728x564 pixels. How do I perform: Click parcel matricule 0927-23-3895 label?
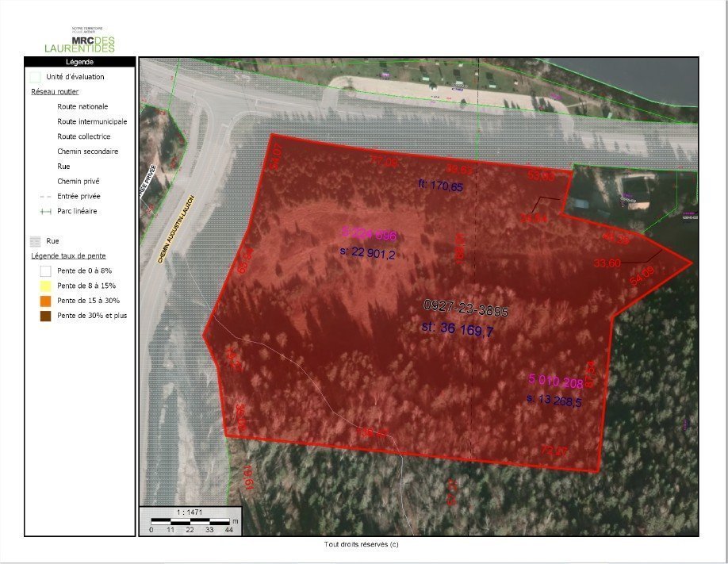click(x=466, y=309)
